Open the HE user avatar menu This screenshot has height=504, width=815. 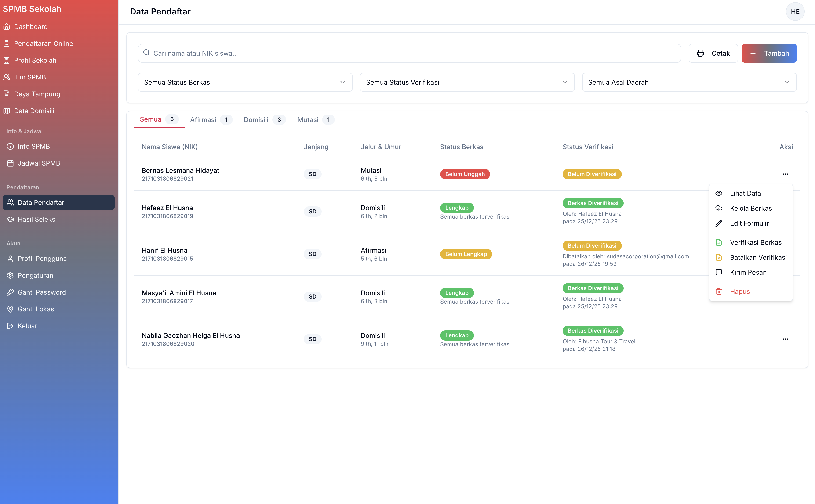[x=795, y=12]
